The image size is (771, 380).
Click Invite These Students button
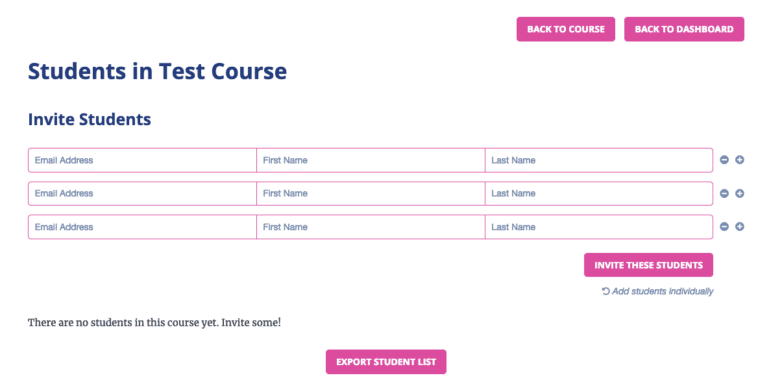point(648,265)
